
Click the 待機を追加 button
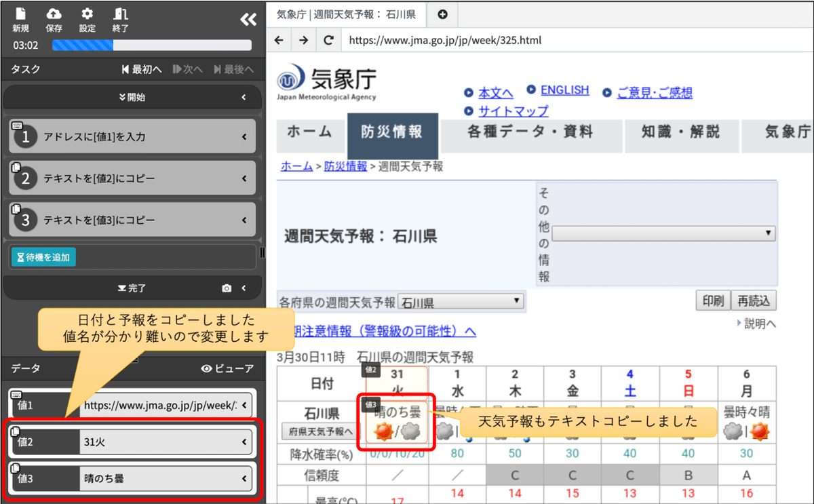coord(43,258)
